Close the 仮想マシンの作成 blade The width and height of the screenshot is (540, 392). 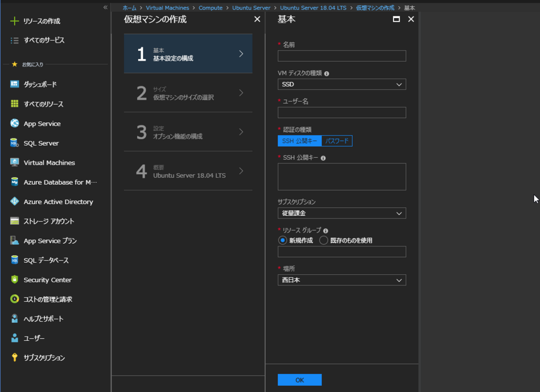pyautogui.click(x=257, y=20)
